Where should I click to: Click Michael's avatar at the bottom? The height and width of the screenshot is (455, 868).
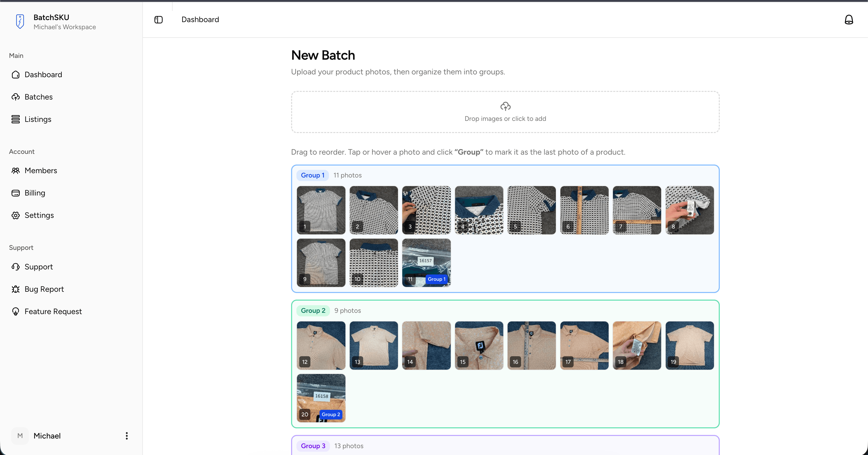[20, 435]
